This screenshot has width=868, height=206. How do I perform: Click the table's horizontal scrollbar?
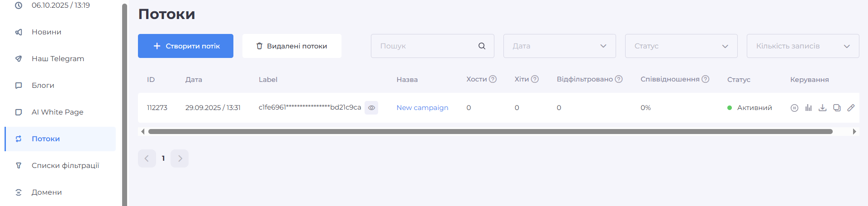coord(490,132)
